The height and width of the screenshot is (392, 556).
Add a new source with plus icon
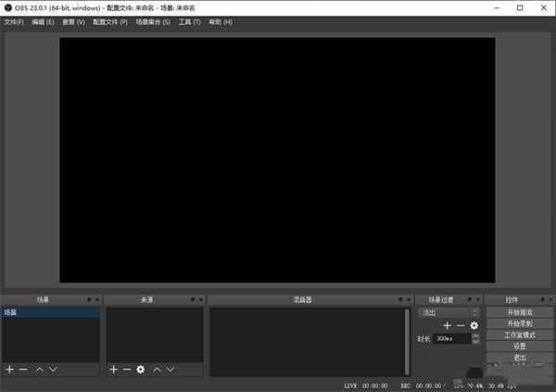pyautogui.click(x=113, y=369)
